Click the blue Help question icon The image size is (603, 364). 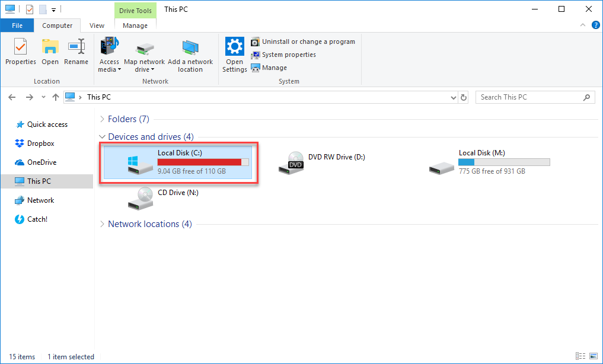(x=595, y=25)
